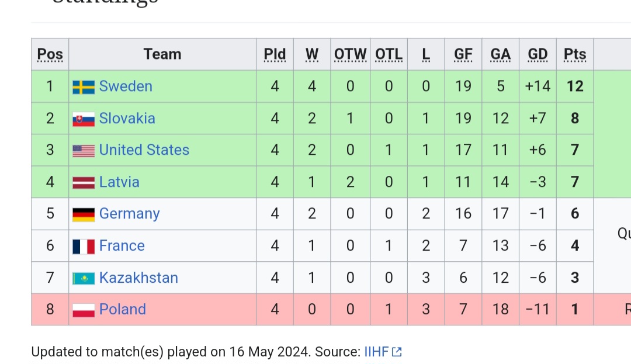
Task: Click the GD column header
Action: (538, 54)
